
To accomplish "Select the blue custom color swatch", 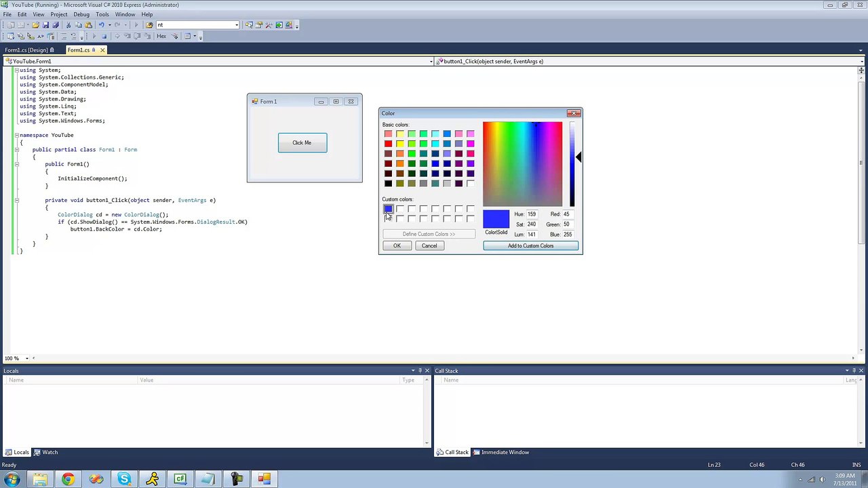I will (388, 209).
